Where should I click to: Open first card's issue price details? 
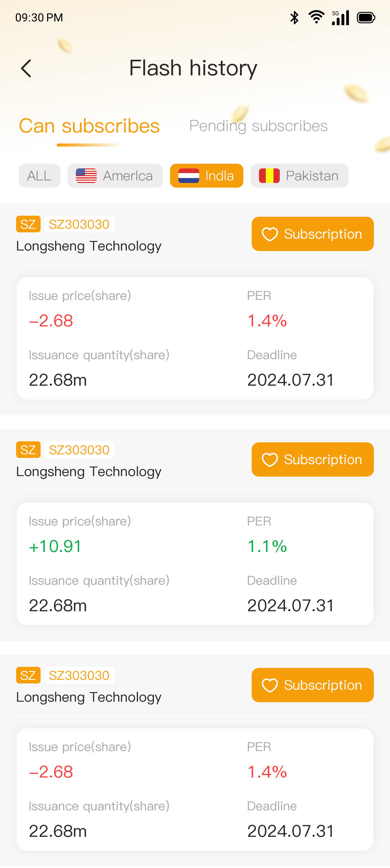point(51,320)
